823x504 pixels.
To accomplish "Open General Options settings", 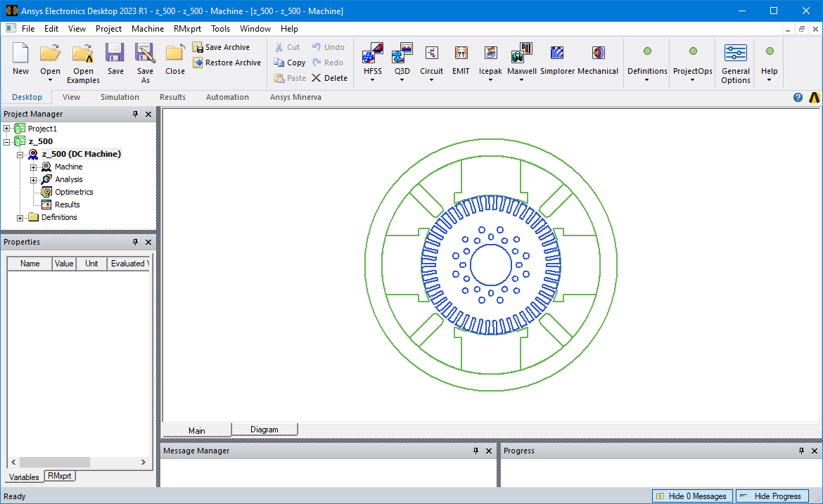I will (x=735, y=63).
